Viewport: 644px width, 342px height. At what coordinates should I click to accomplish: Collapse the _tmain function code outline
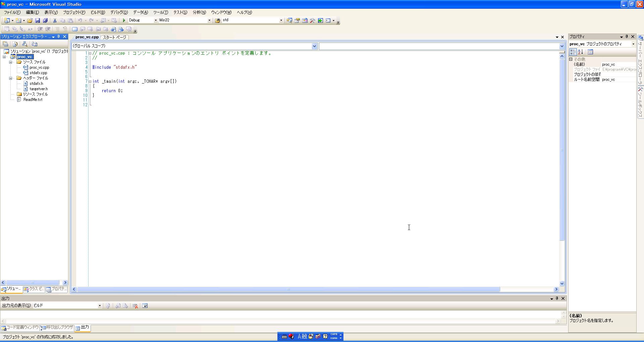(90, 81)
